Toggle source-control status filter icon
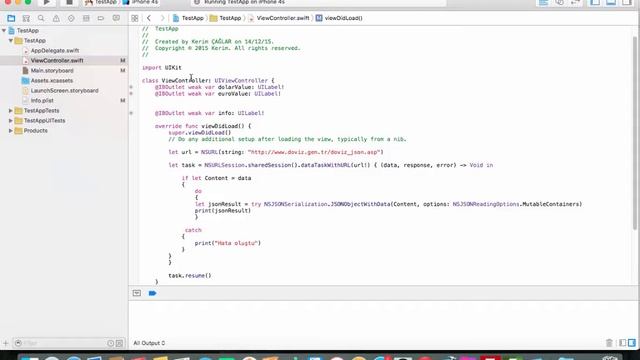640x360 pixels. (x=119, y=343)
